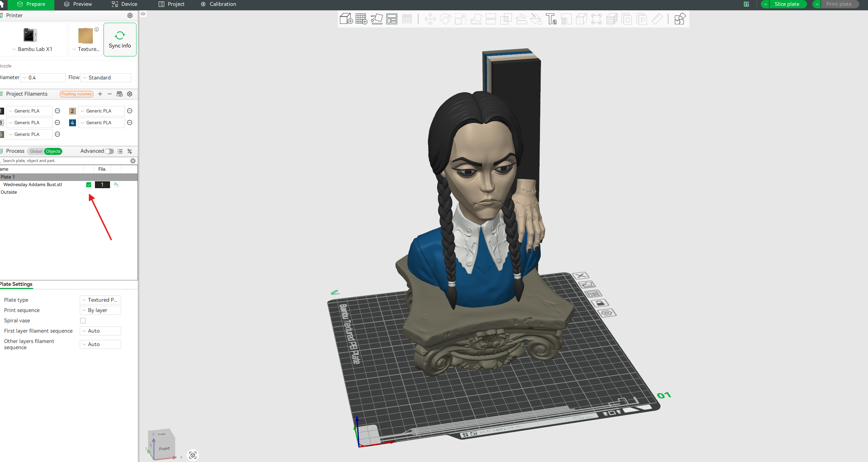868x462 pixels.
Task: Open the Assembly view puzzle icon
Action: (680, 19)
